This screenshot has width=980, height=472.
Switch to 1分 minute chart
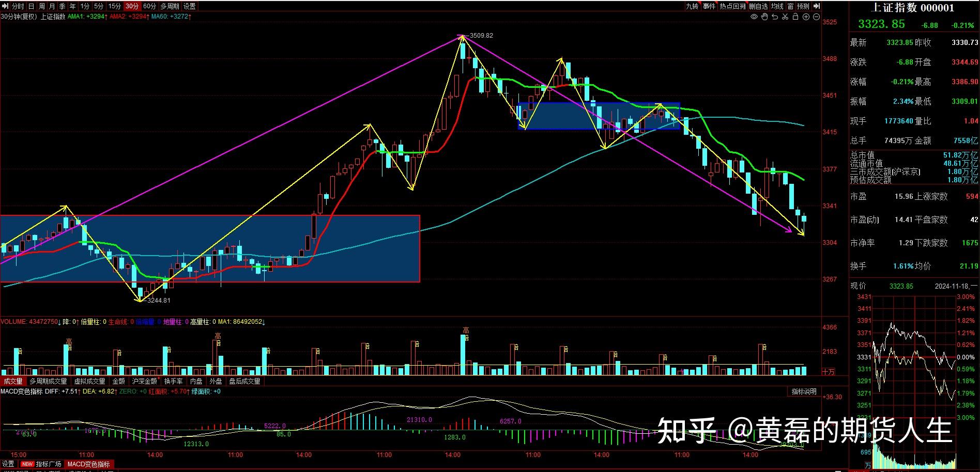click(x=85, y=6)
